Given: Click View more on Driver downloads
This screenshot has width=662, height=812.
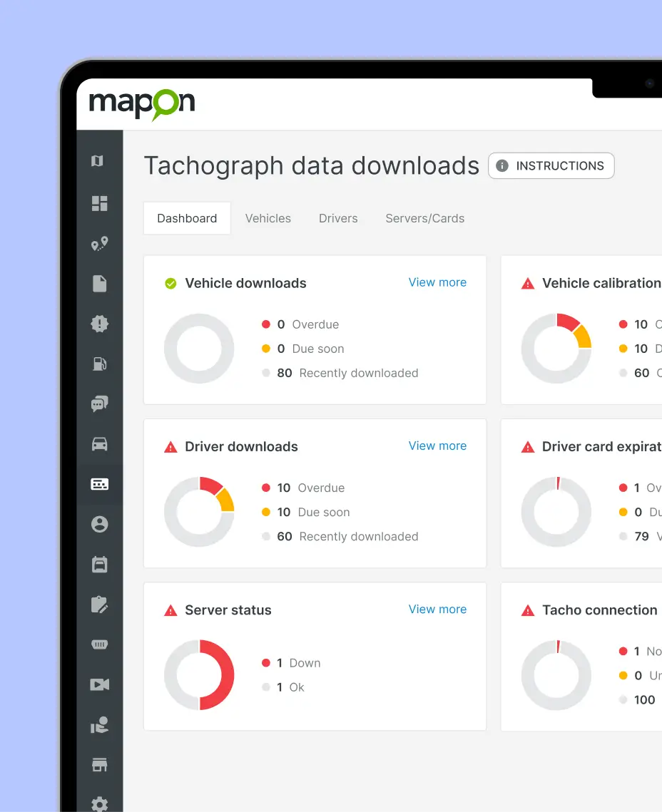Looking at the screenshot, I should click(437, 446).
